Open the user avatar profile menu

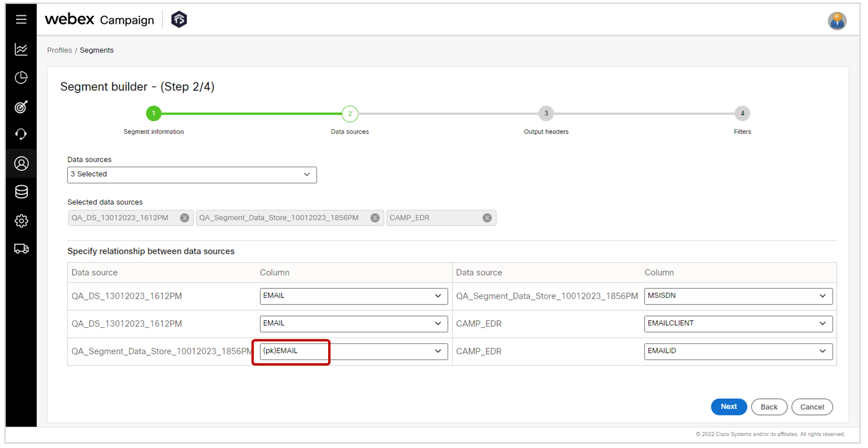click(x=837, y=21)
